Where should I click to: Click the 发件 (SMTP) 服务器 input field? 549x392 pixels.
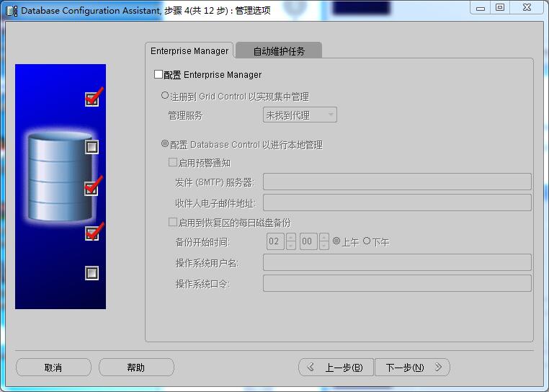point(397,182)
